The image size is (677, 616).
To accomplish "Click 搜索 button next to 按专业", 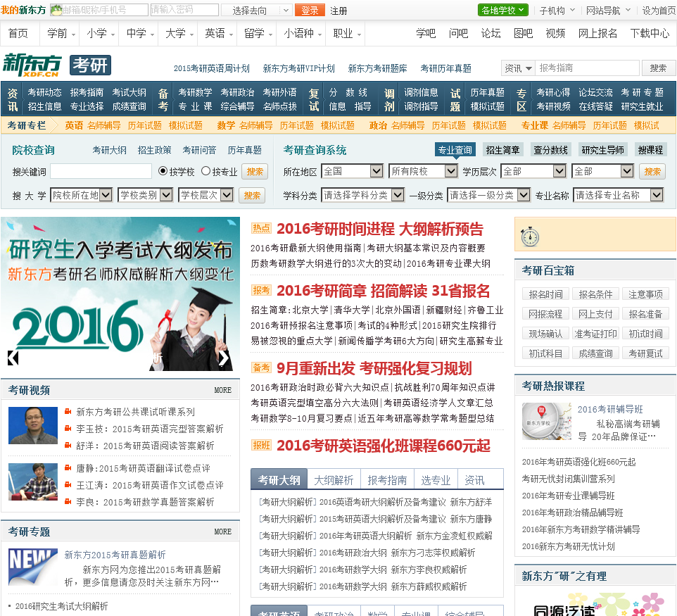I will click(255, 172).
